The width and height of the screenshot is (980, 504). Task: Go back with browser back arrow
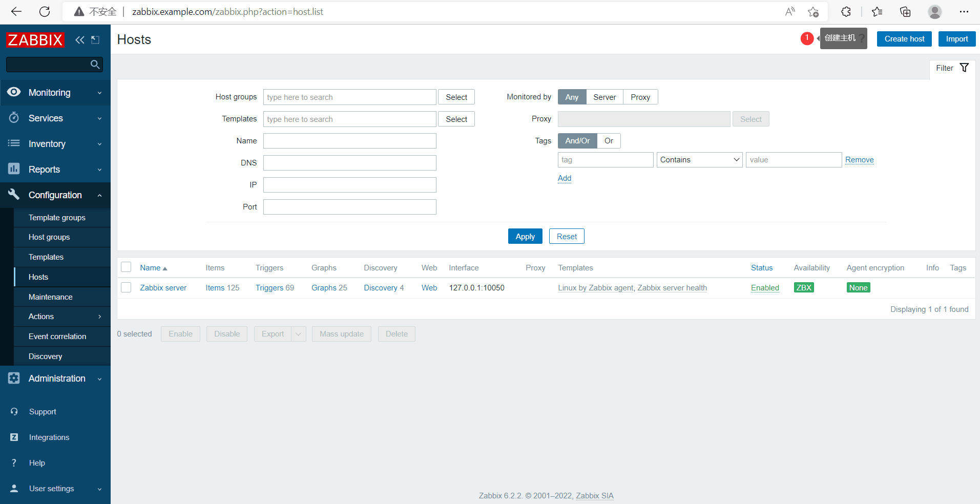point(16,12)
